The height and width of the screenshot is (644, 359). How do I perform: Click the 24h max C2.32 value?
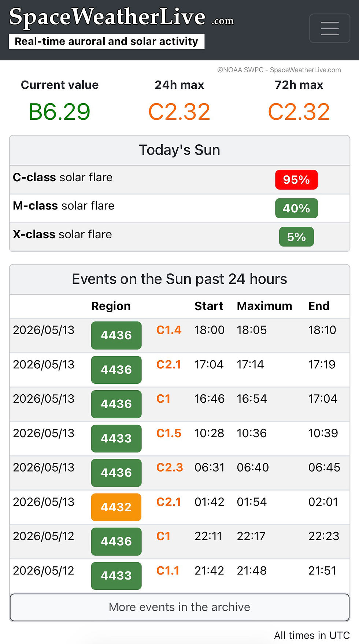click(x=179, y=112)
